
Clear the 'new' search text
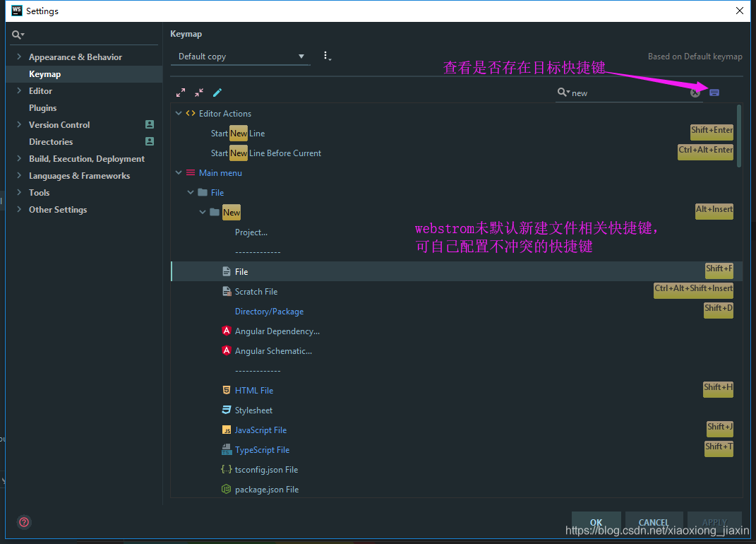click(695, 93)
